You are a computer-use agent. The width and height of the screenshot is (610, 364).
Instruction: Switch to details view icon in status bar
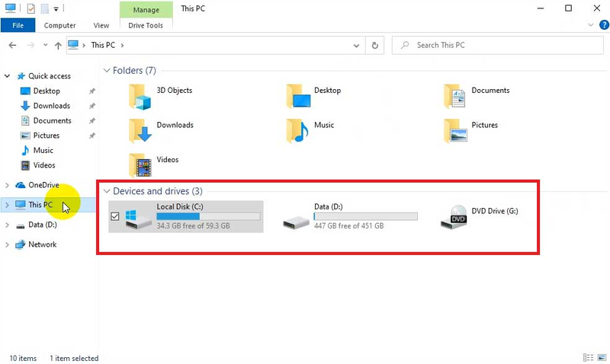[x=588, y=357]
